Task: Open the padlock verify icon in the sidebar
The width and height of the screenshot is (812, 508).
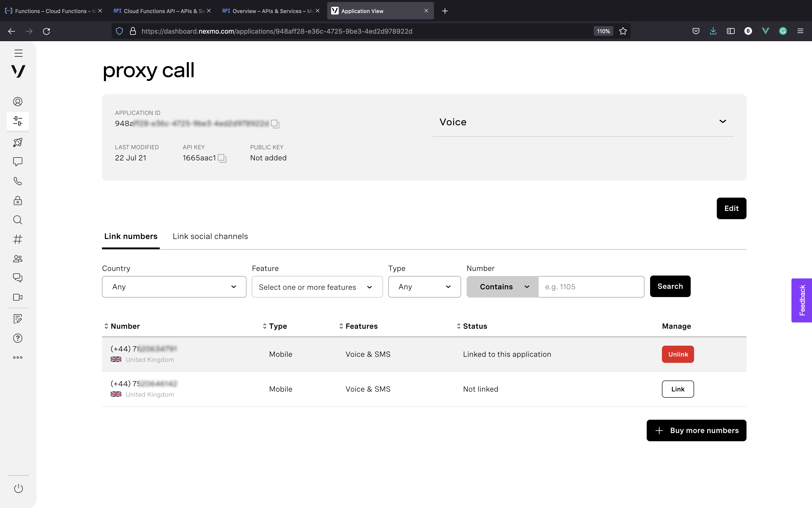Action: 18,201
